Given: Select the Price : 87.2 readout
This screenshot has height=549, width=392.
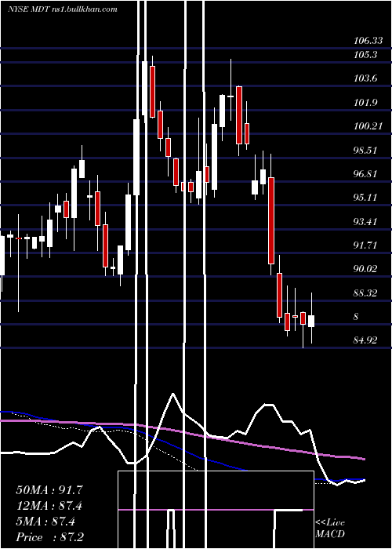Looking at the screenshot, I should [x=49, y=537].
